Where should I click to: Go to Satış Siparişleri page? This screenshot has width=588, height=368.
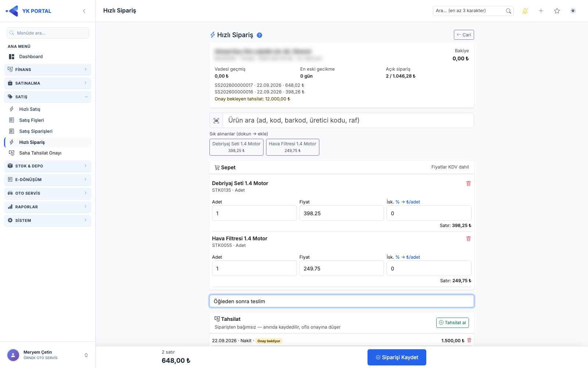[x=48, y=131]
